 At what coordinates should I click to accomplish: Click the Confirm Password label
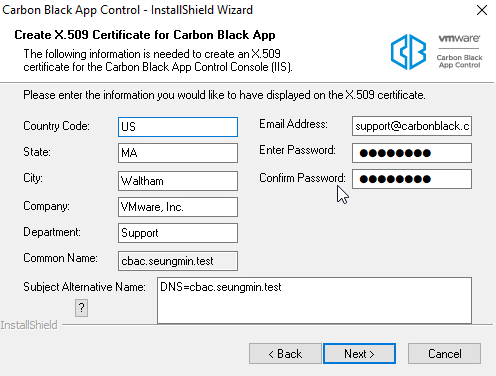click(302, 178)
